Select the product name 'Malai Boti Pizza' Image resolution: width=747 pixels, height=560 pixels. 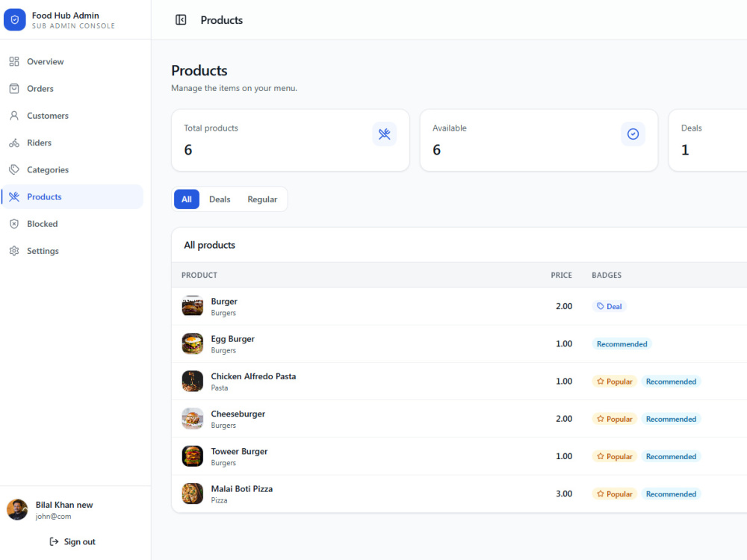coord(241,488)
